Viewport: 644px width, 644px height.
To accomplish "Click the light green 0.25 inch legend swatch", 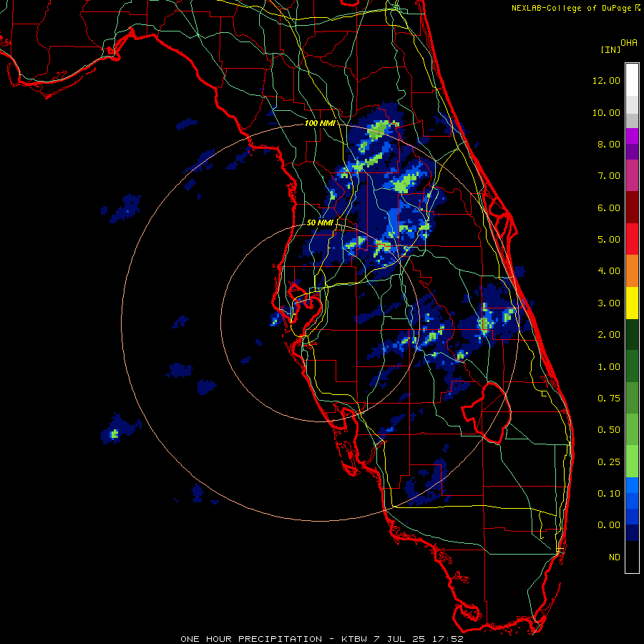I will pyautogui.click(x=632, y=462).
